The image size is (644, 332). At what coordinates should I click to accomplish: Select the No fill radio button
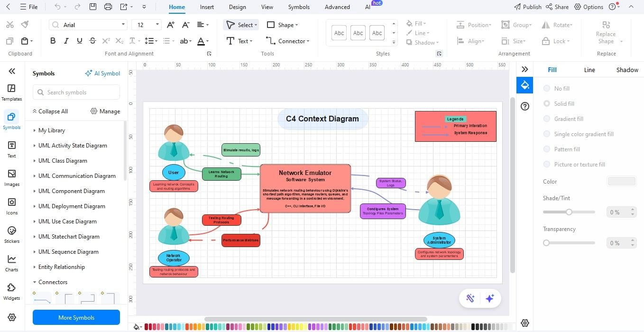(x=546, y=88)
